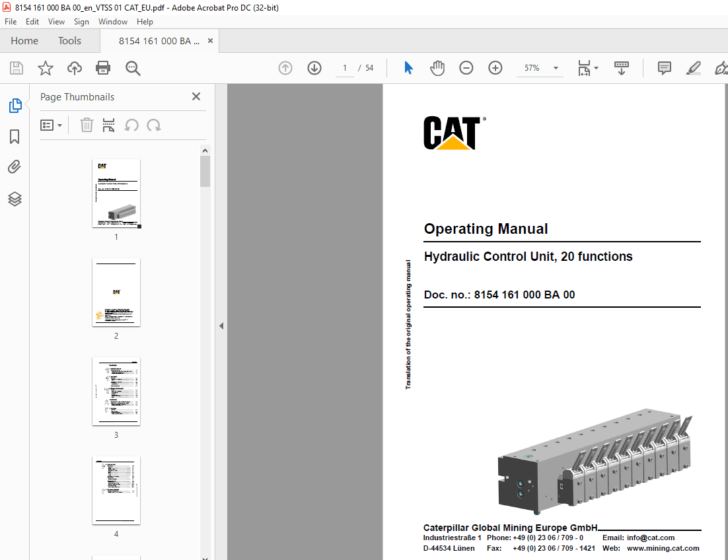
Task: Activate the Selection arrow tool
Action: click(408, 68)
